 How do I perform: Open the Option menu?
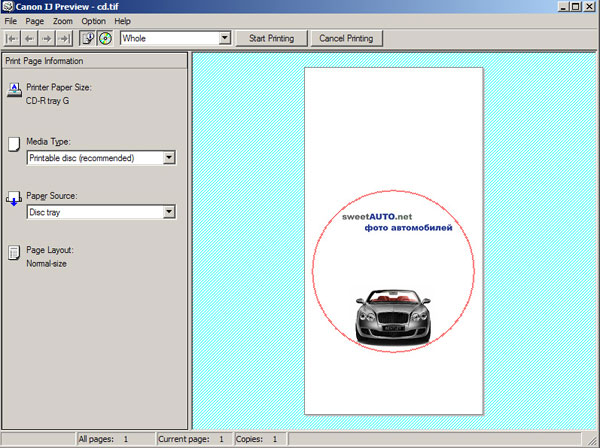tap(93, 21)
